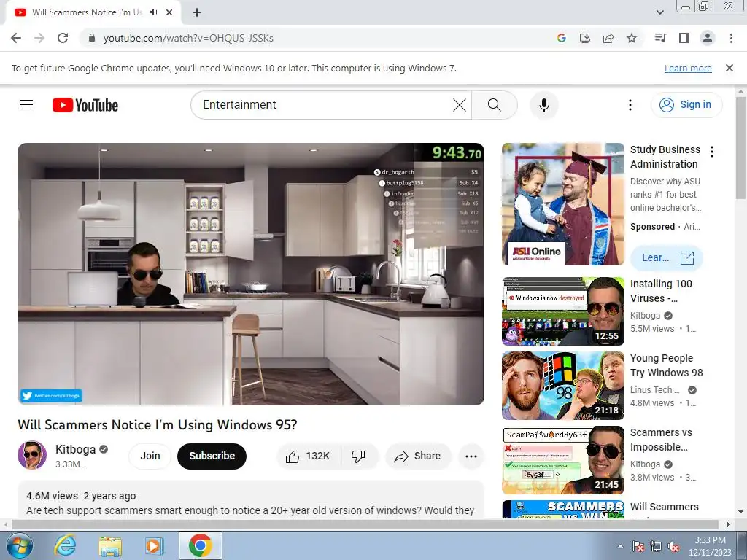Select the Will Scammers Notice tab
Screen dimensions: 747x560
[x=87, y=12]
